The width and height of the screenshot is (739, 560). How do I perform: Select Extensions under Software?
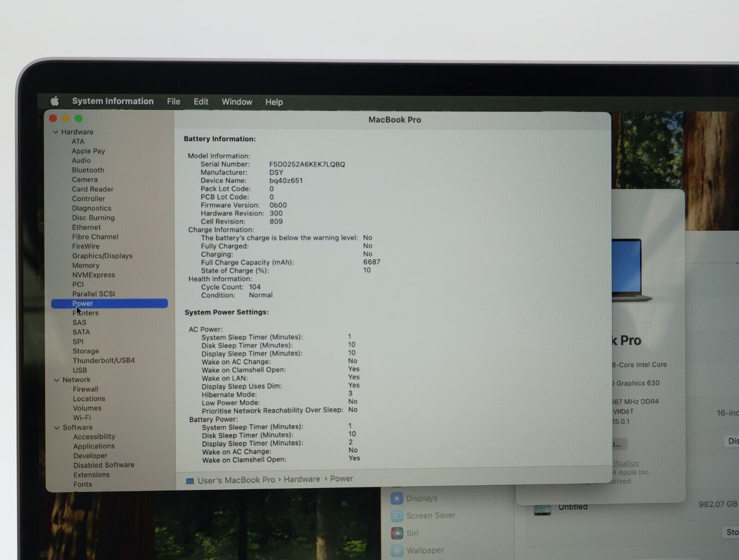[x=92, y=475]
